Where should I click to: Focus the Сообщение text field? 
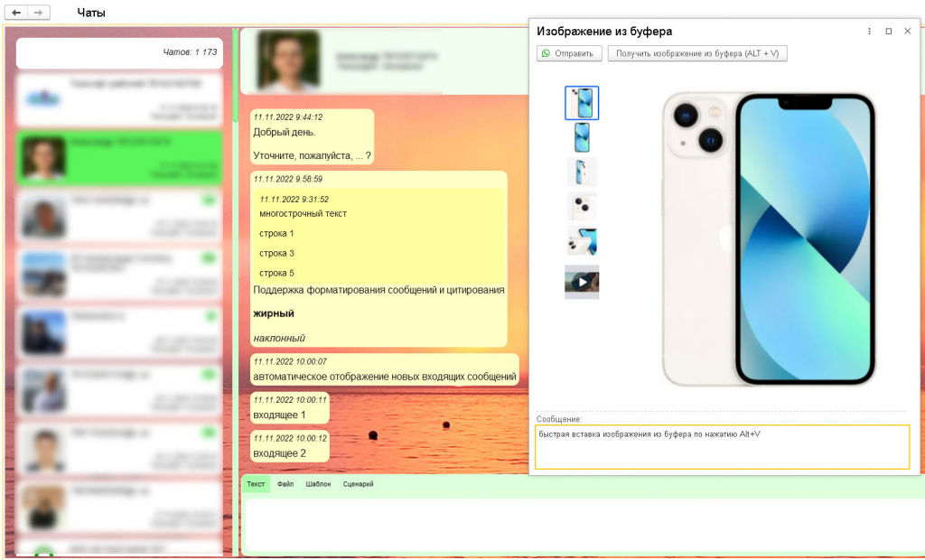pyautogui.click(x=722, y=447)
